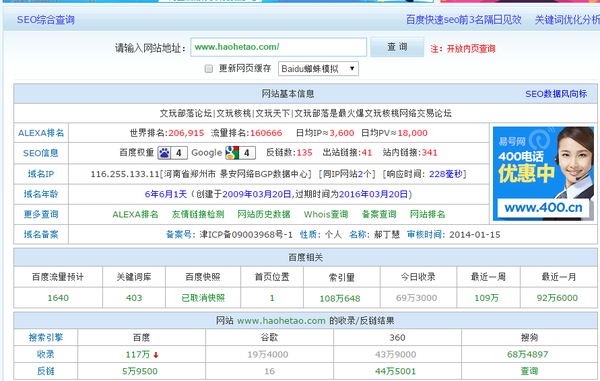Click the Sogou 查询 backlink link
Image resolution: width=600 pixels, height=381 pixels.
pos(529,371)
